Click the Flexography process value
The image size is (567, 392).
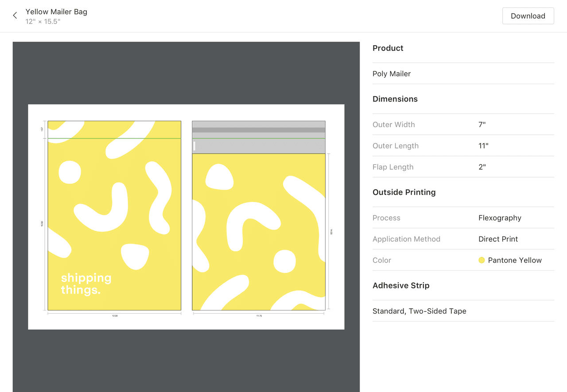click(500, 218)
